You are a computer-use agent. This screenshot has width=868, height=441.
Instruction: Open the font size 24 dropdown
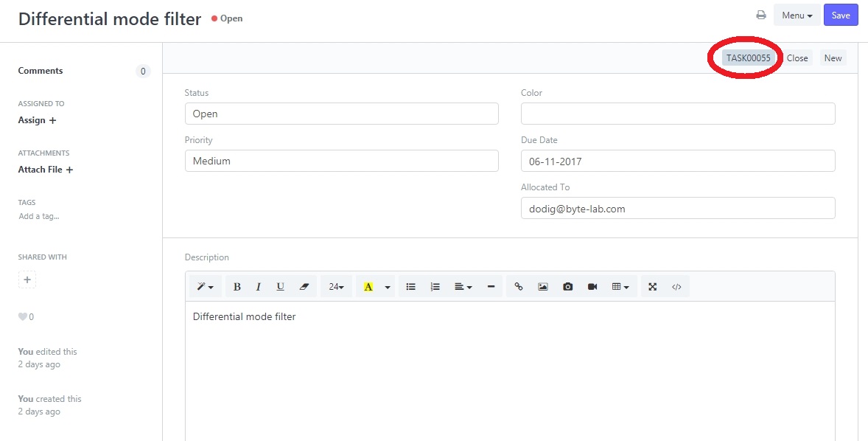pyautogui.click(x=336, y=287)
